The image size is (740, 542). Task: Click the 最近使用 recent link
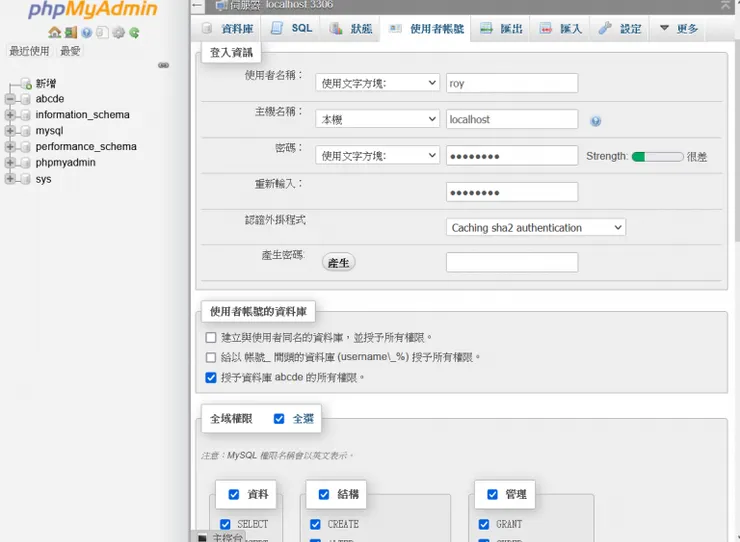pos(29,51)
